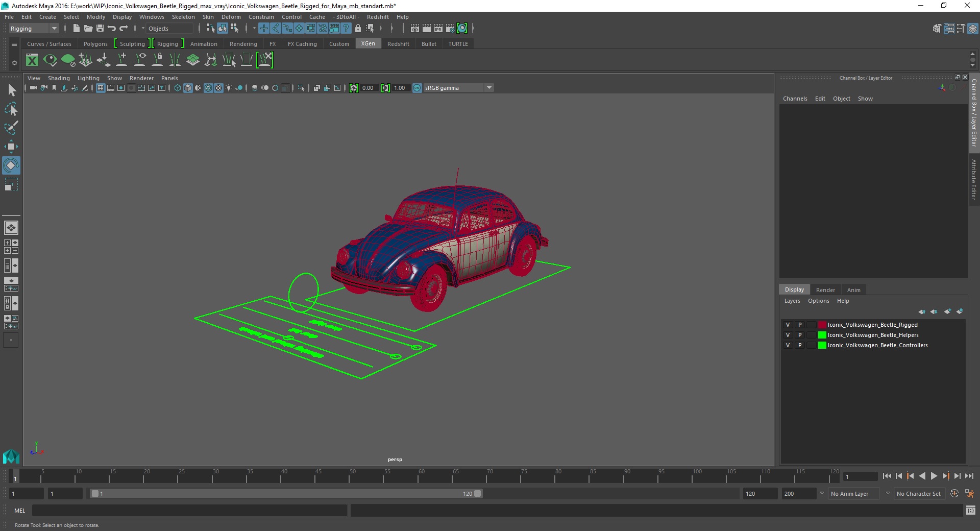Viewport: 980px width, 531px height.
Task: Save the scene with the floppy disk icon
Action: point(100,29)
